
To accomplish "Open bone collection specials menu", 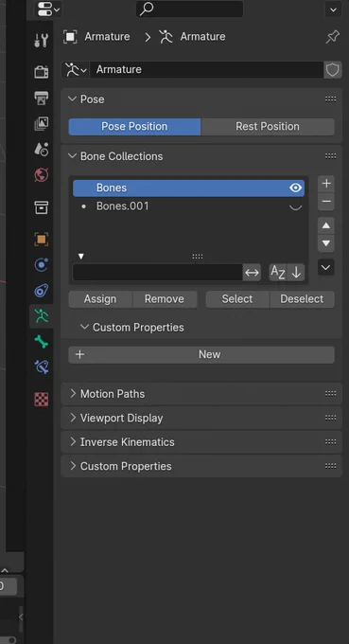I will (x=326, y=268).
